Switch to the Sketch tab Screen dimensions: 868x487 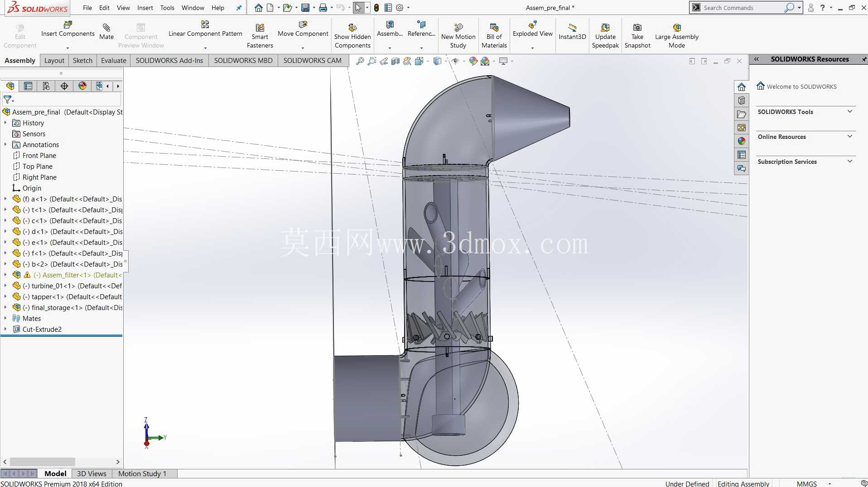coord(82,61)
